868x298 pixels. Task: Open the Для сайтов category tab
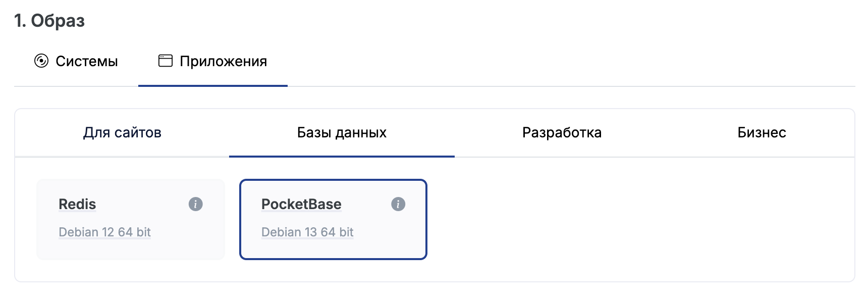(122, 133)
